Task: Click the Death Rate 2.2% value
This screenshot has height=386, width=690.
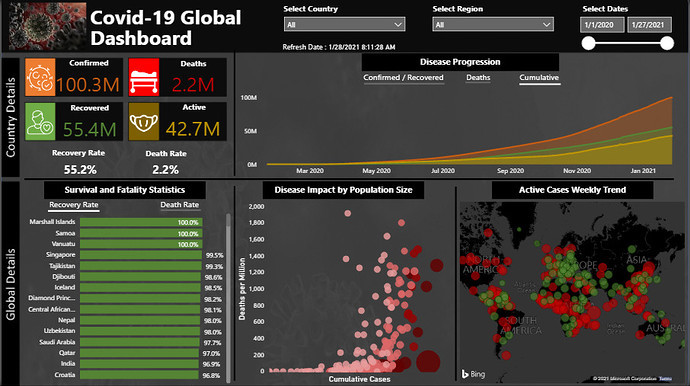Action: [165, 169]
